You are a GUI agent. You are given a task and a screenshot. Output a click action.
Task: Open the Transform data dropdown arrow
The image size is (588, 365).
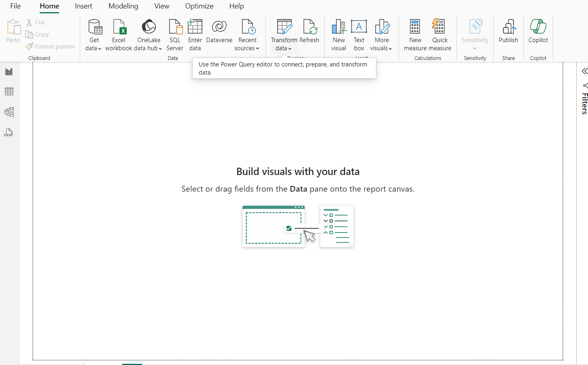point(290,49)
